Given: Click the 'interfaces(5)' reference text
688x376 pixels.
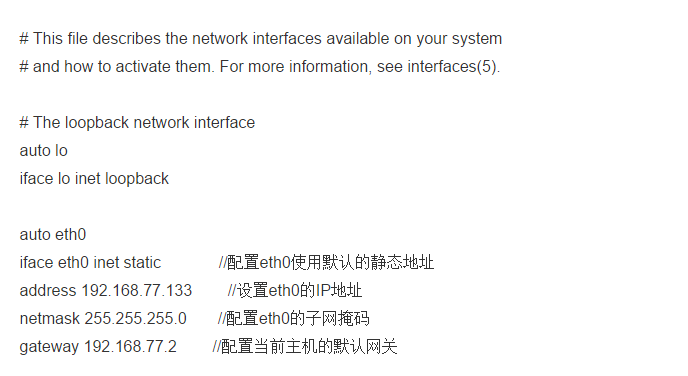Looking at the screenshot, I should coord(454,67).
